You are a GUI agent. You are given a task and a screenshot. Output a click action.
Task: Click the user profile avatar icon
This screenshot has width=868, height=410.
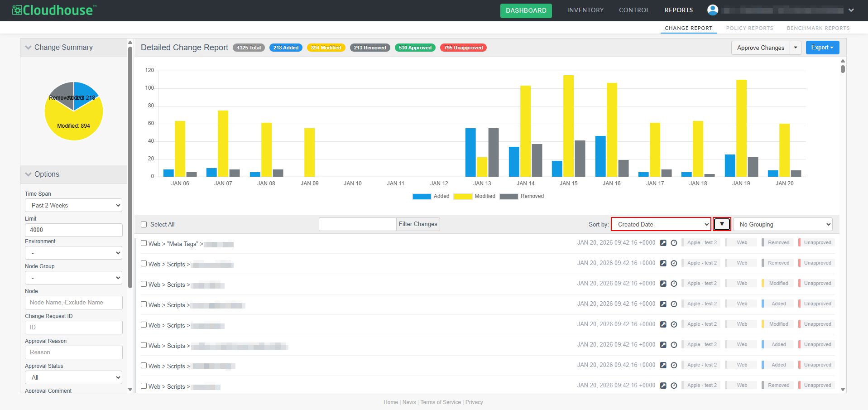point(713,10)
